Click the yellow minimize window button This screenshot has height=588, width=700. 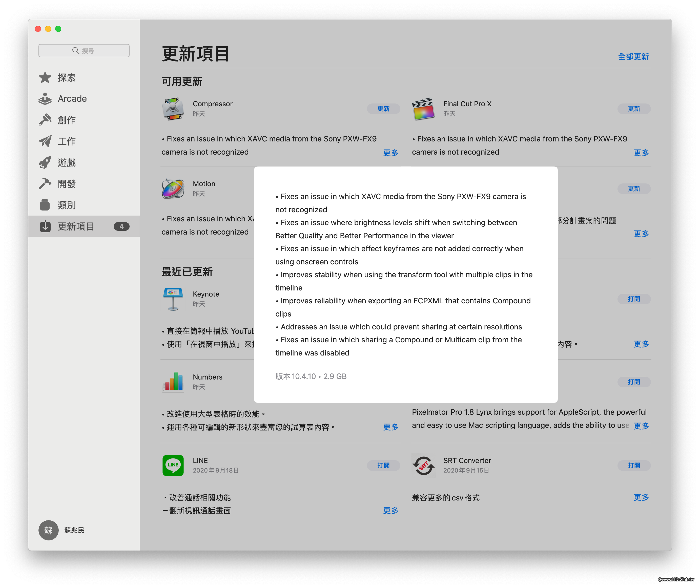48,29
